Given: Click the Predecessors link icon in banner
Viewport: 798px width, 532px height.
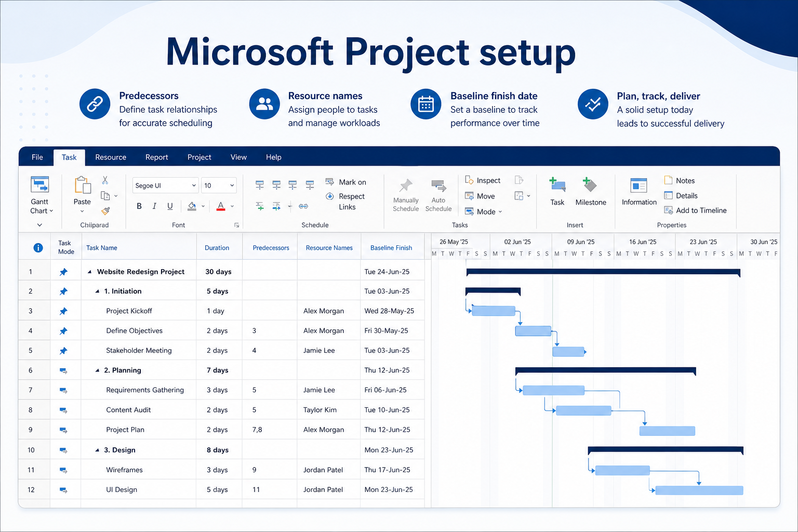Looking at the screenshot, I should click(x=95, y=104).
